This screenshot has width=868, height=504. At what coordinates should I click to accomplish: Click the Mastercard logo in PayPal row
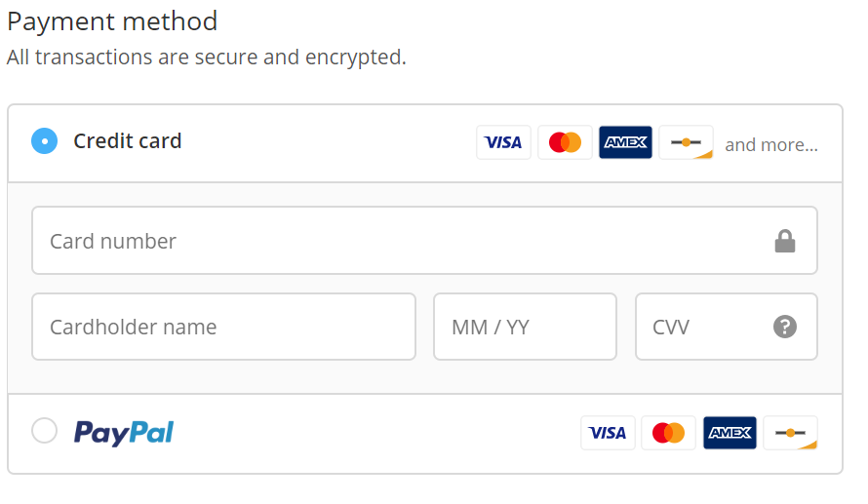pyautogui.click(x=669, y=433)
